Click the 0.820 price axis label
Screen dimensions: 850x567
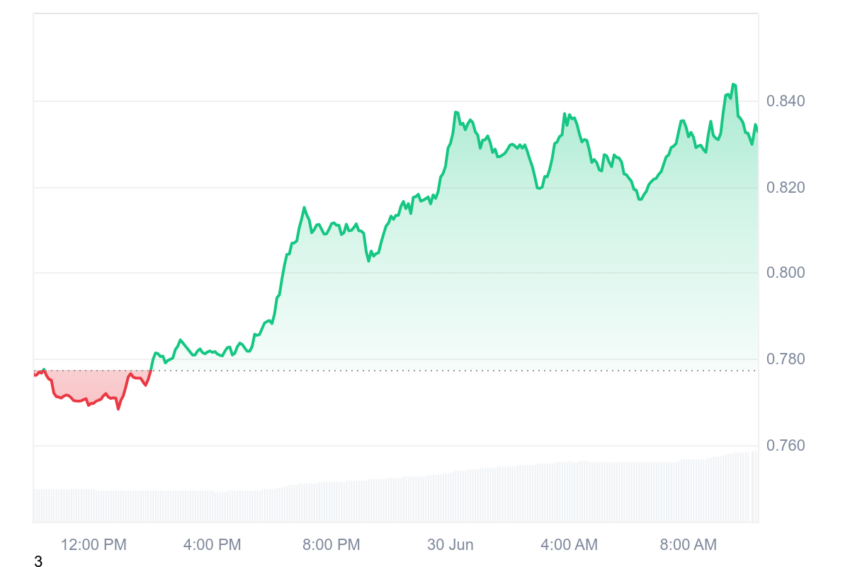(x=785, y=188)
